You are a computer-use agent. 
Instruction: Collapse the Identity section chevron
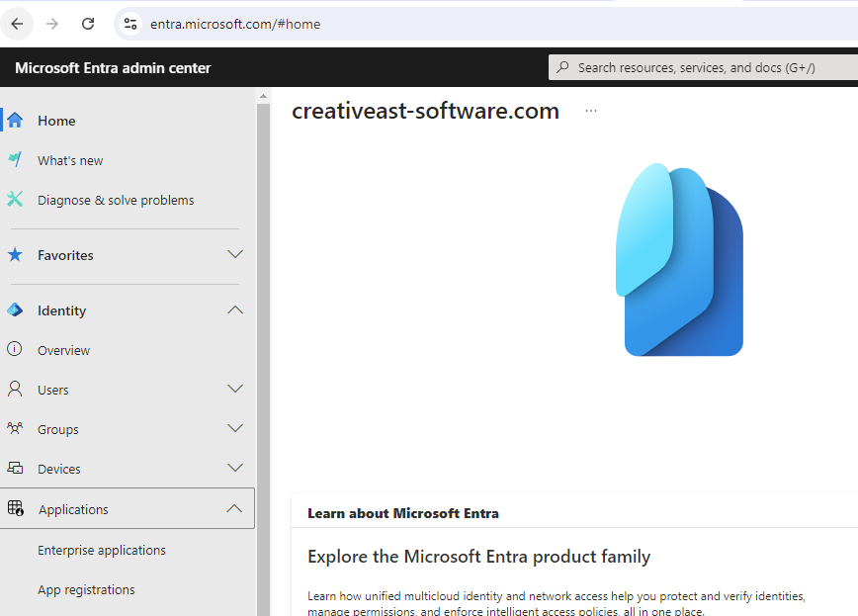pyautogui.click(x=235, y=310)
